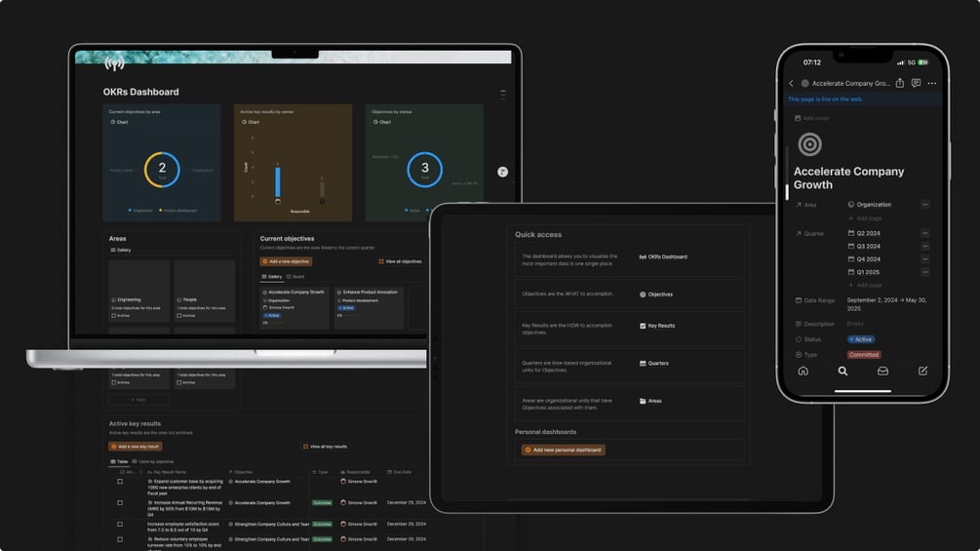Remove Q2 2024 using its minus button

click(925, 233)
